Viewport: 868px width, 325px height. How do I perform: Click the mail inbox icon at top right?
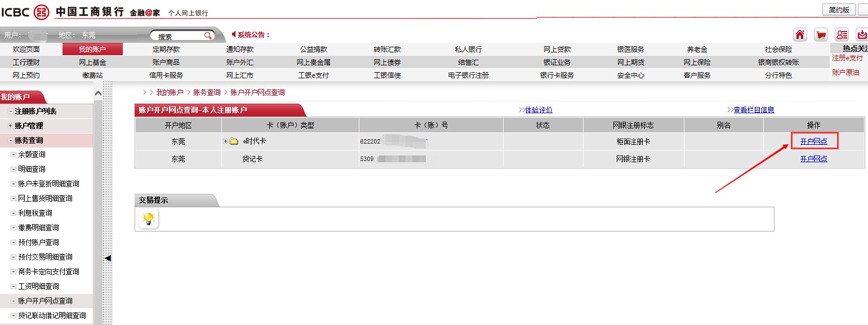pyautogui.click(x=861, y=34)
